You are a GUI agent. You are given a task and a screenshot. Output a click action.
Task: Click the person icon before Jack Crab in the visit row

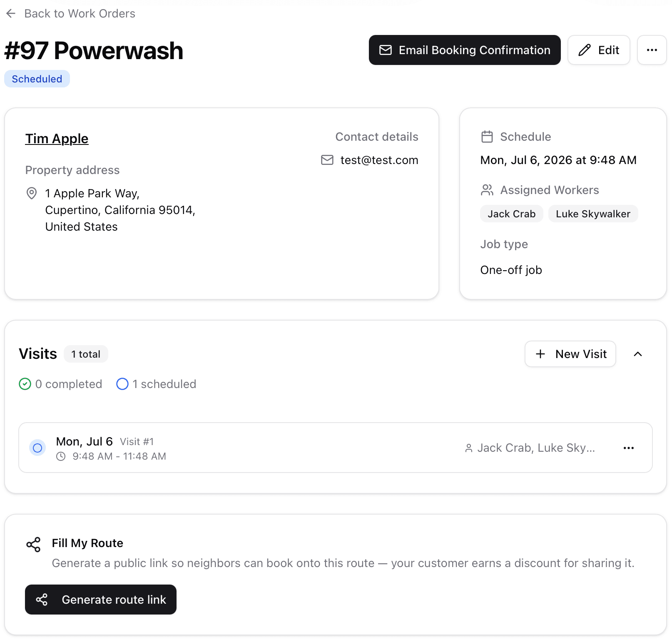tap(469, 448)
